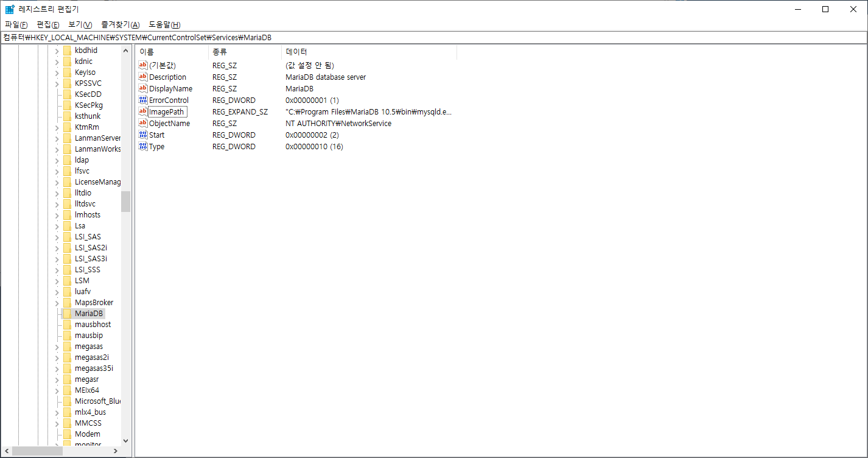Click the registry path address bar
The image size is (868, 458).
pyautogui.click(x=433, y=38)
